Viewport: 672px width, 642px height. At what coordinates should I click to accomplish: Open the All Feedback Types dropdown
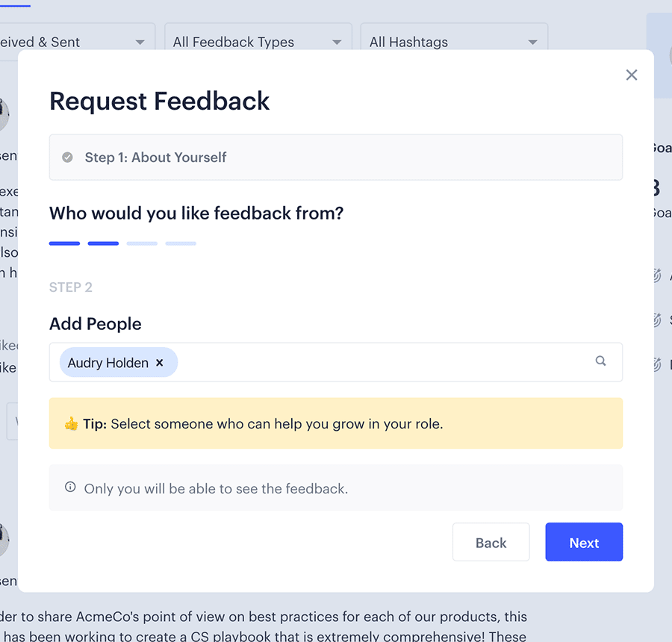pos(258,42)
